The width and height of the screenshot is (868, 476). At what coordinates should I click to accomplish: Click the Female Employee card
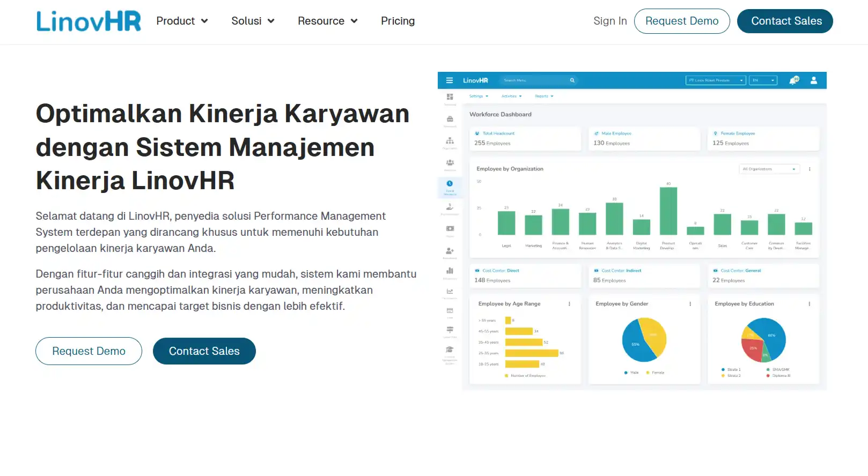point(763,139)
